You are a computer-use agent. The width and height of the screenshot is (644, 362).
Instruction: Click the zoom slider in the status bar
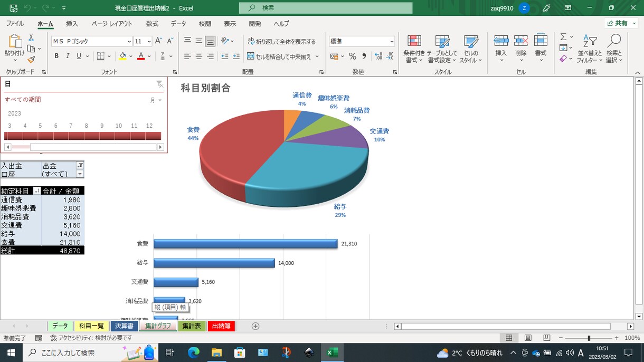click(589, 338)
